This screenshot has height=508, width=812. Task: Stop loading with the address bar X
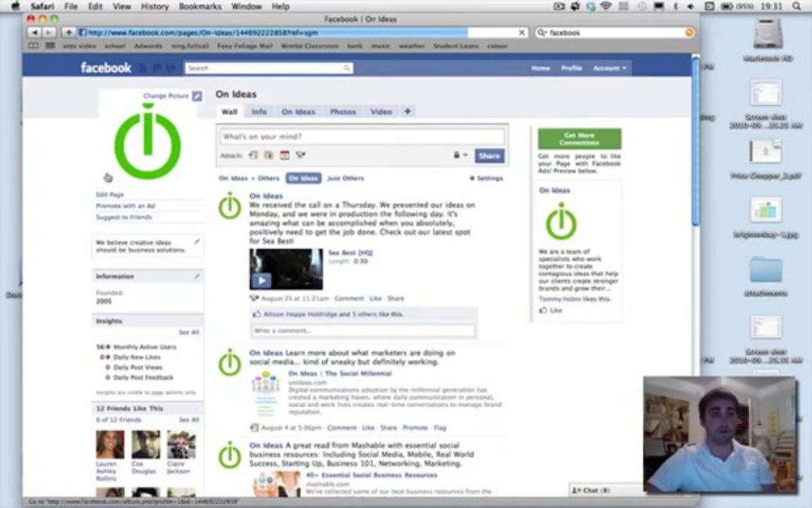522,32
